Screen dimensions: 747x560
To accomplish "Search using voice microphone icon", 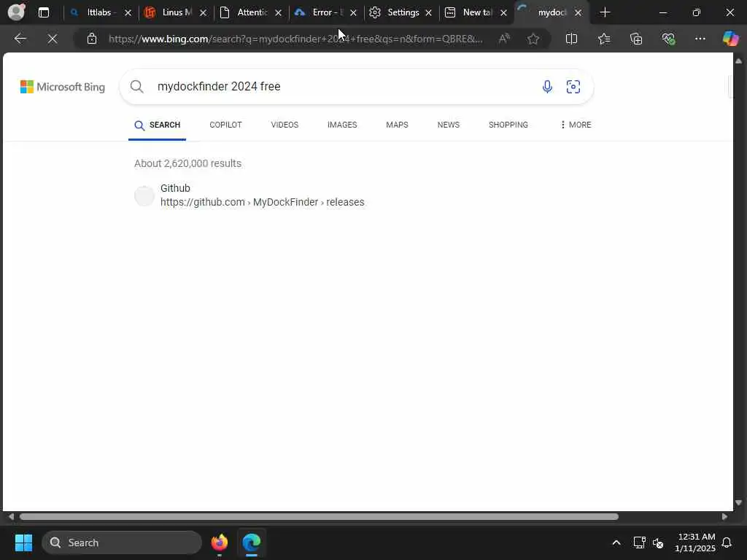I will (x=547, y=86).
